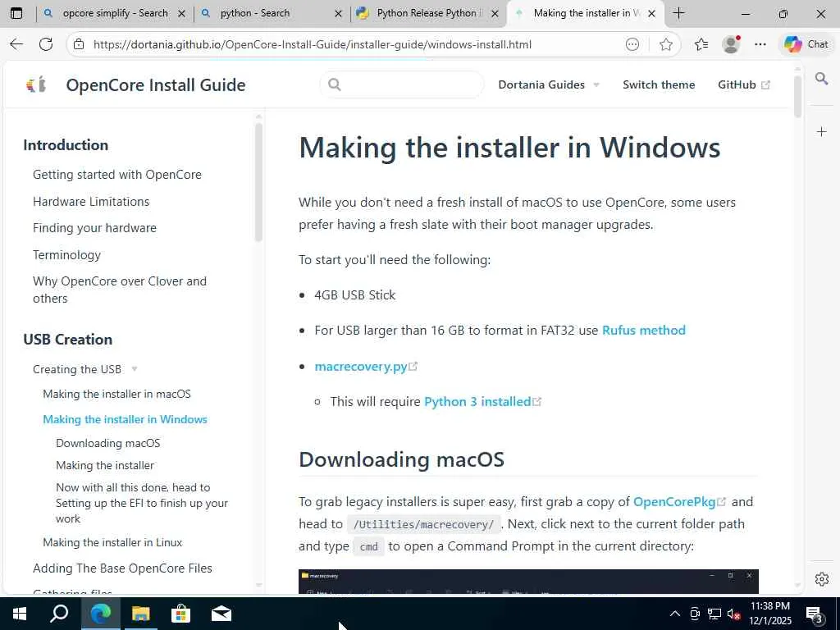Click the 'Rufus method' link
The width and height of the screenshot is (840, 630).
coord(644,330)
